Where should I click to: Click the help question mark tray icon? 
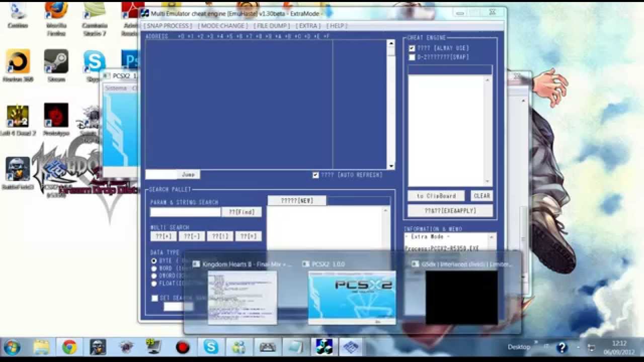562,347
